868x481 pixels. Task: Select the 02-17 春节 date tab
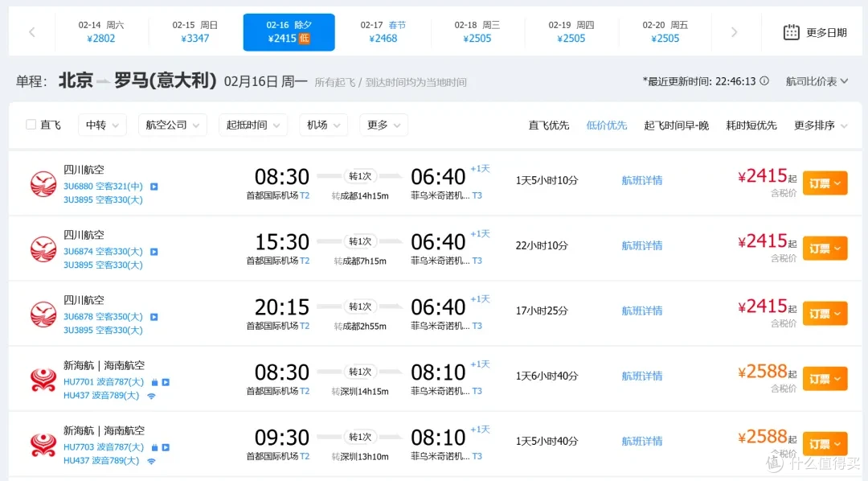(383, 32)
